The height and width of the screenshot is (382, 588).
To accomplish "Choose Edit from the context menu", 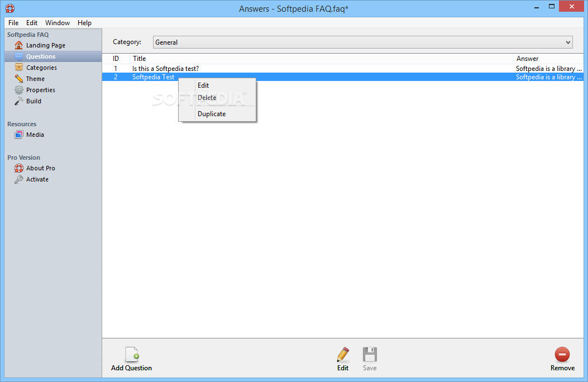I will (217, 85).
